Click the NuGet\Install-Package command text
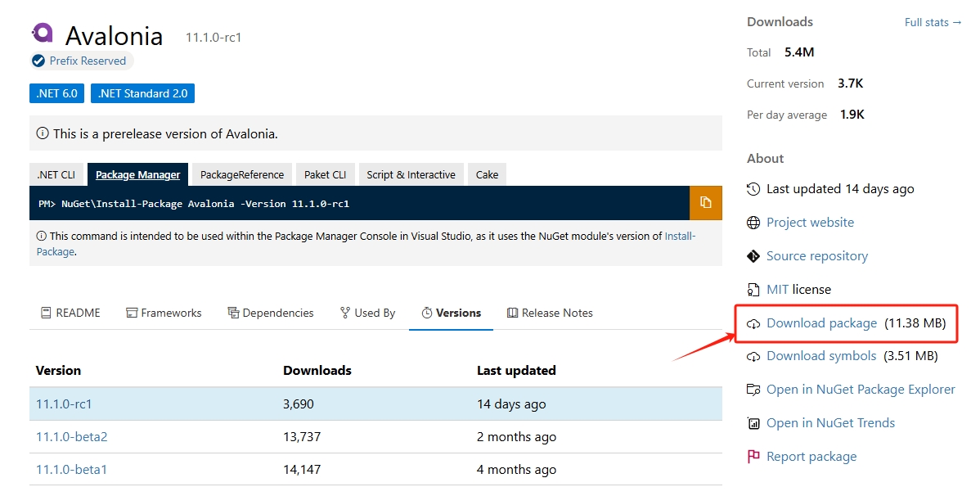This screenshot has height=496, width=980. coord(205,203)
